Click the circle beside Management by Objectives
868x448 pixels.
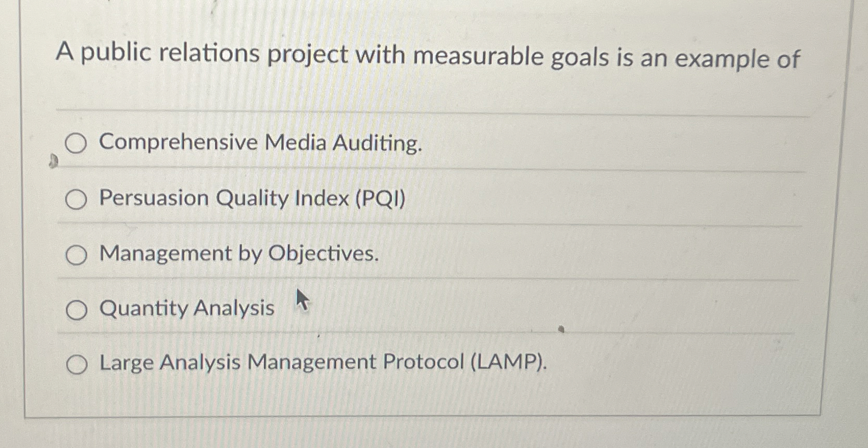click(x=76, y=254)
